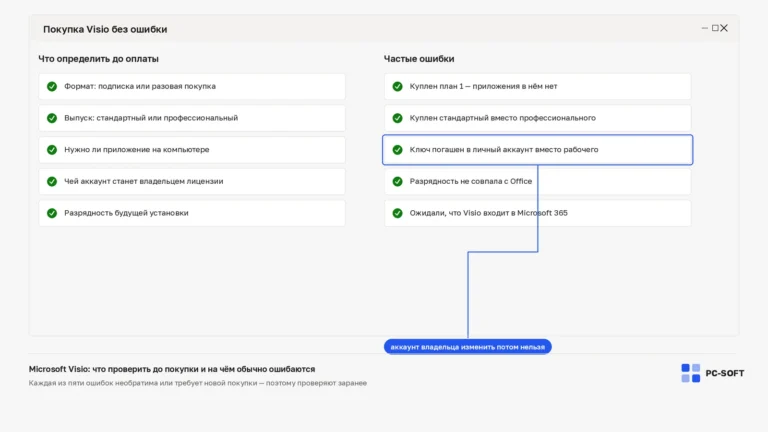
Task: Close the 'Покупка Visio без ошибки' window
Action: (724, 28)
